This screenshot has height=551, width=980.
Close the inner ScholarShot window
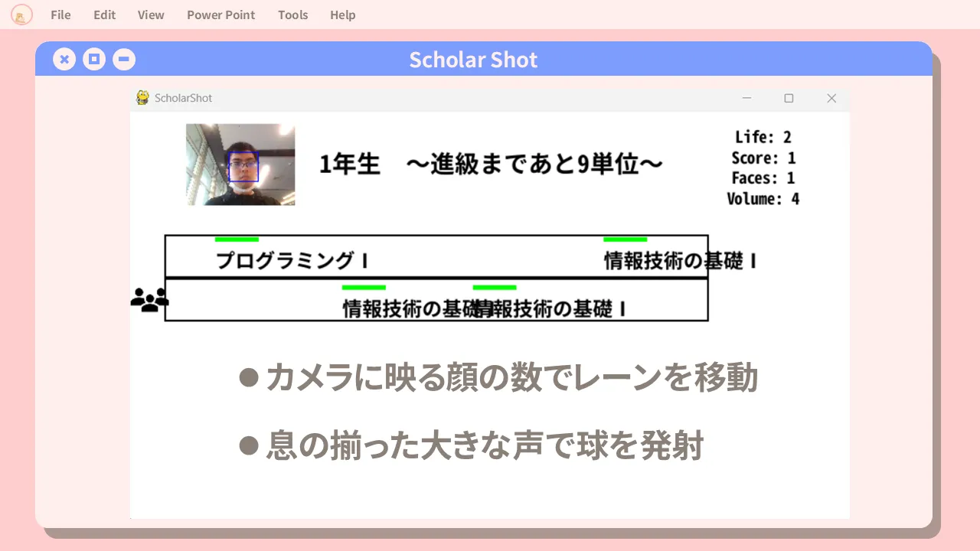[x=831, y=98]
